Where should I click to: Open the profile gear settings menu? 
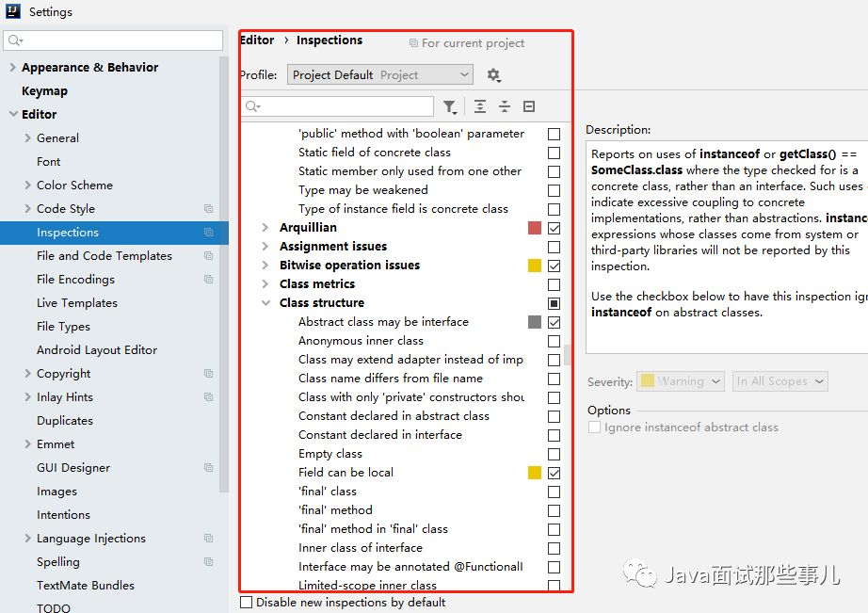(493, 74)
